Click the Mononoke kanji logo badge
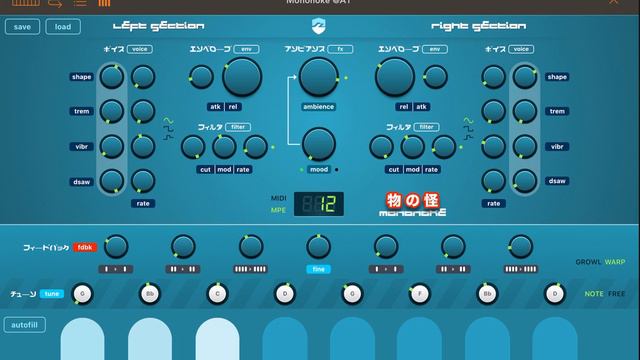This screenshot has width=640, height=360. pos(413,200)
